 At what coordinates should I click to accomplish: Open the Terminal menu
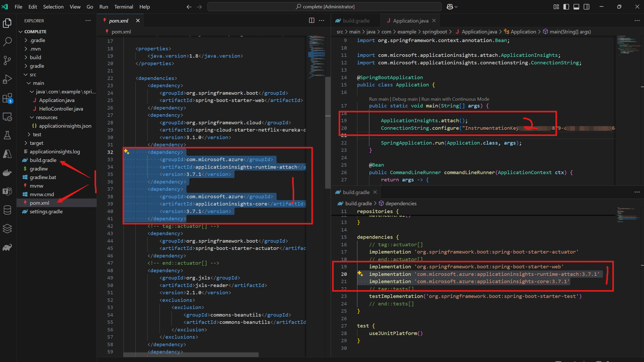coord(123,7)
